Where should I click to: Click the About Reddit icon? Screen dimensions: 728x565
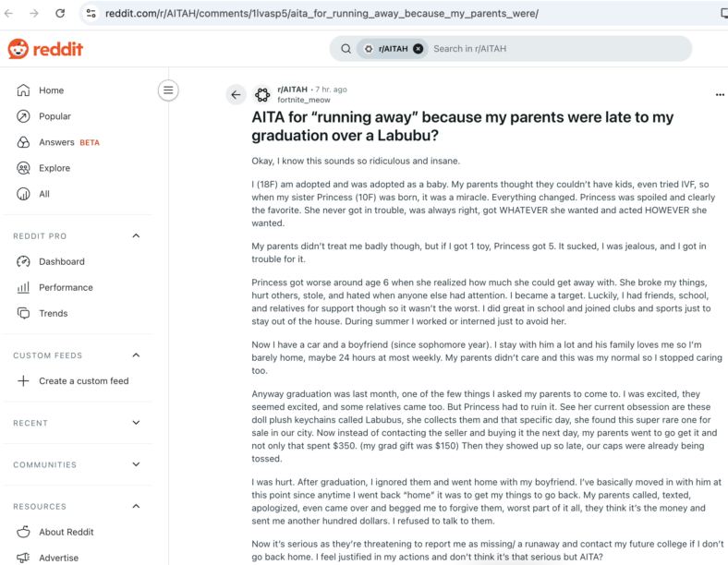[23, 532]
